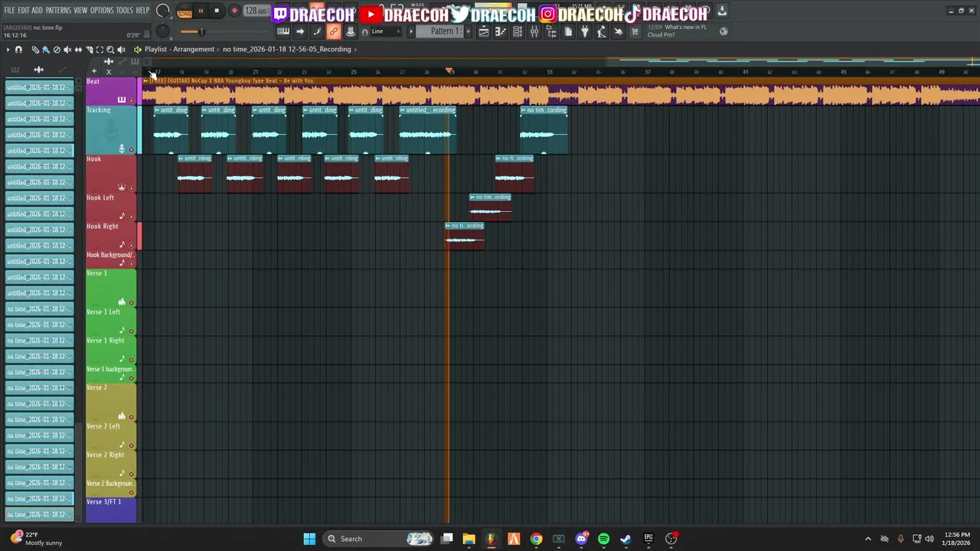Select the Hook Right track header
Screen dimensions: 980x551
pyautogui.click(x=111, y=236)
